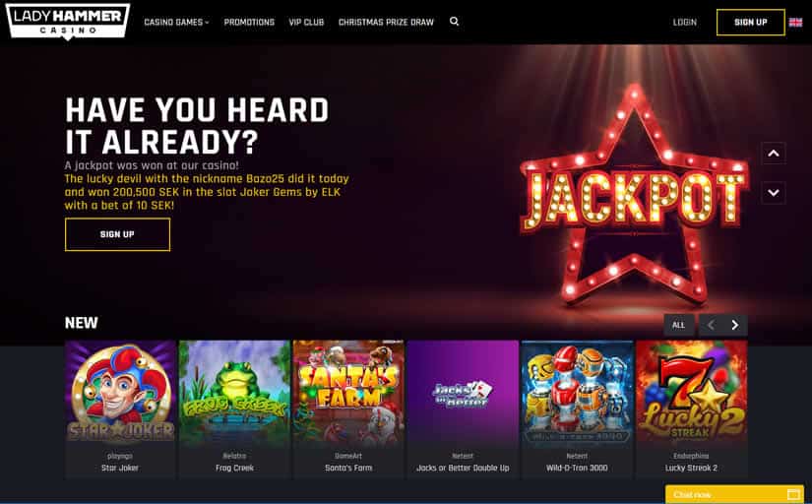This screenshot has height=504, width=812.
Task: Open the language flag selector
Action: point(795,23)
